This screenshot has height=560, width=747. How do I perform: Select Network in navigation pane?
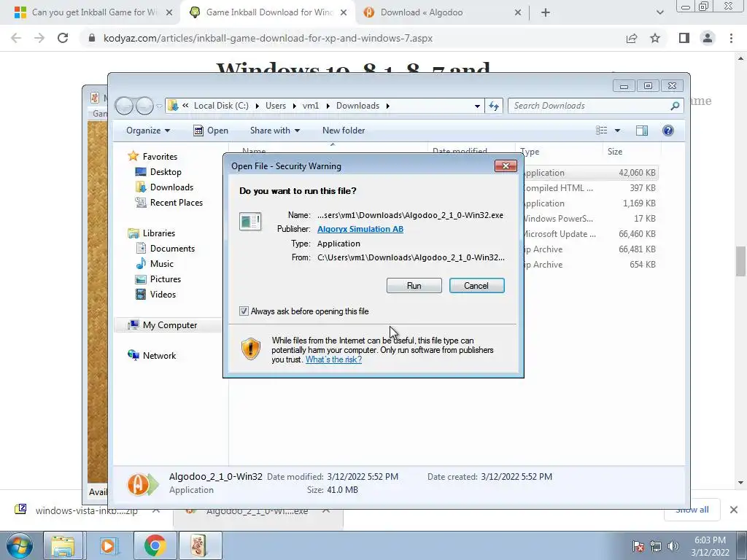(x=159, y=356)
